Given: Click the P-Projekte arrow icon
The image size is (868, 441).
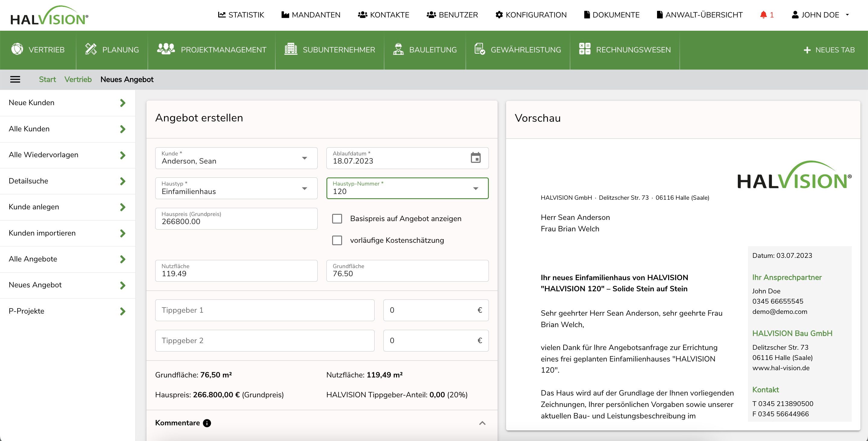Looking at the screenshot, I should (123, 311).
